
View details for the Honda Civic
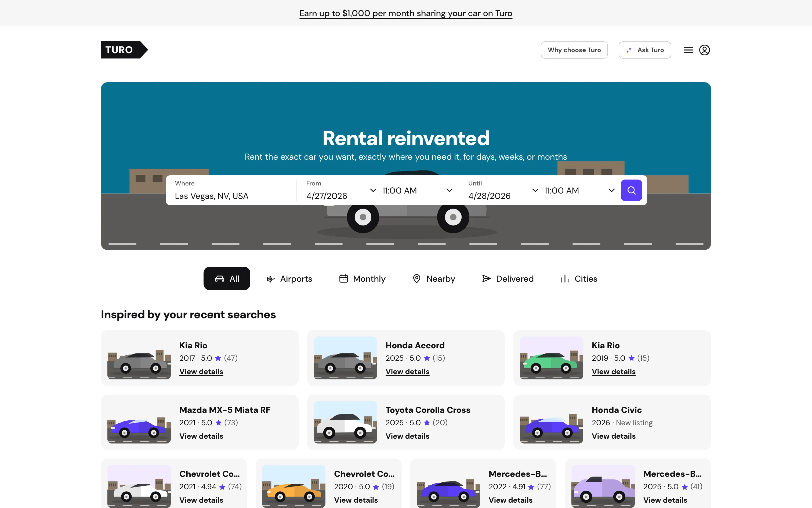click(613, 436)
